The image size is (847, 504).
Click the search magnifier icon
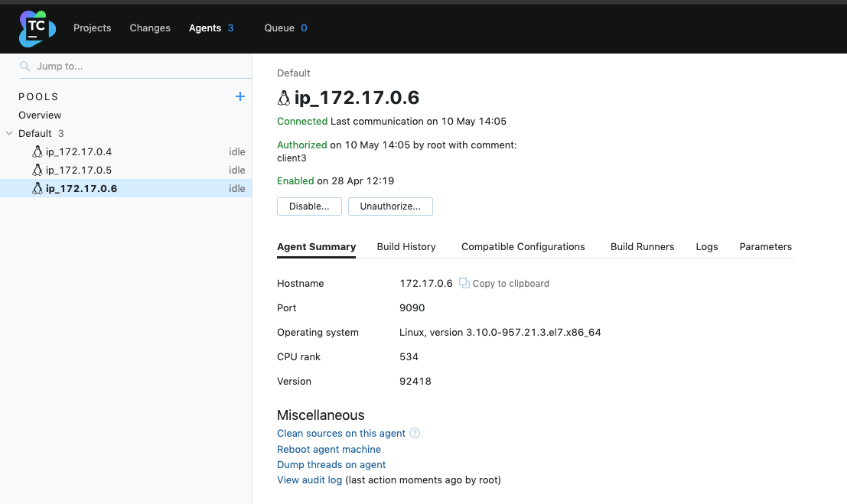tap(25, 67)
